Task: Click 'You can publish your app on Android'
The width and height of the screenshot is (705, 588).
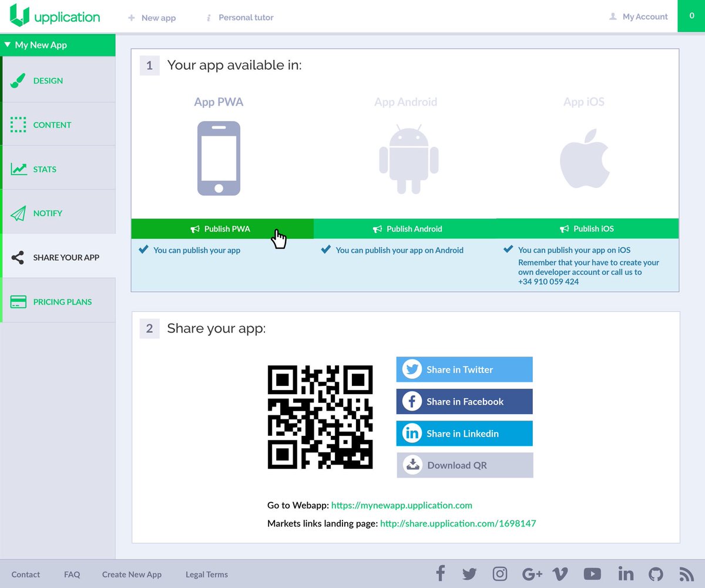Action: point(399,250)
